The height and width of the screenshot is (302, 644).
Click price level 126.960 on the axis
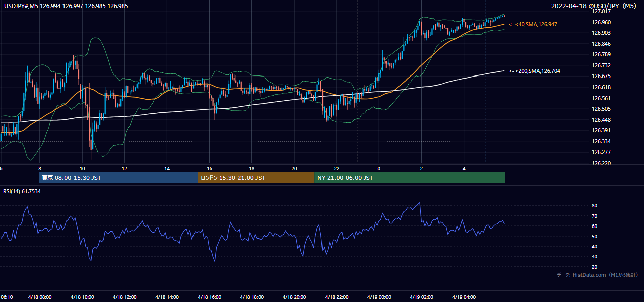point(601,22)
